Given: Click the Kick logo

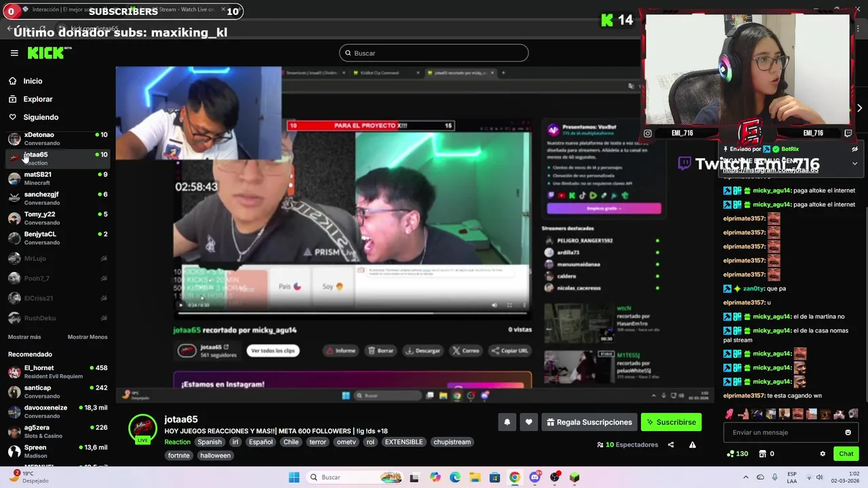Looking at the screenshot, I should tap(49, 53).
